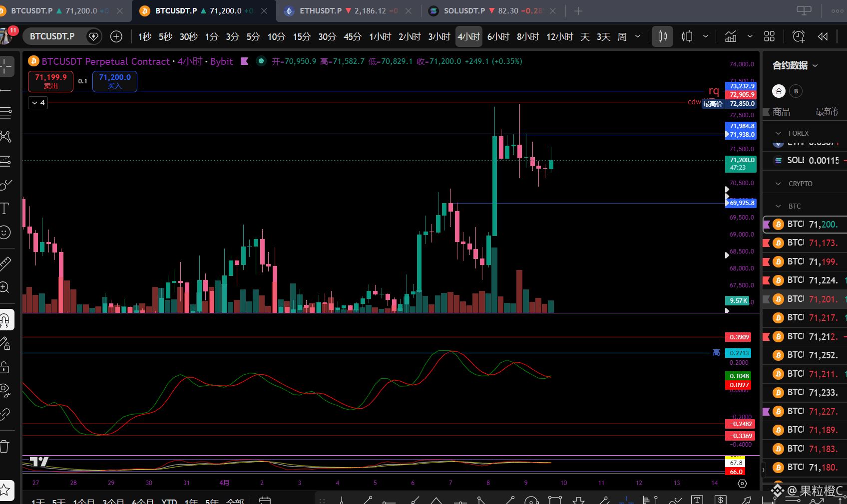This screenshot has width=847, height=504.
Task: Collapse the FOREX section in watchlist
Action: pos(778,133)
